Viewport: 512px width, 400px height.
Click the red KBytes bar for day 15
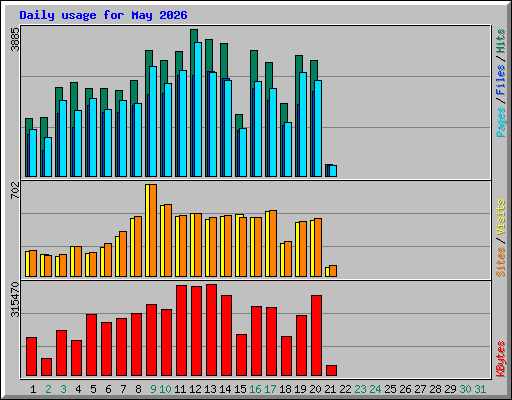point(241,355)
